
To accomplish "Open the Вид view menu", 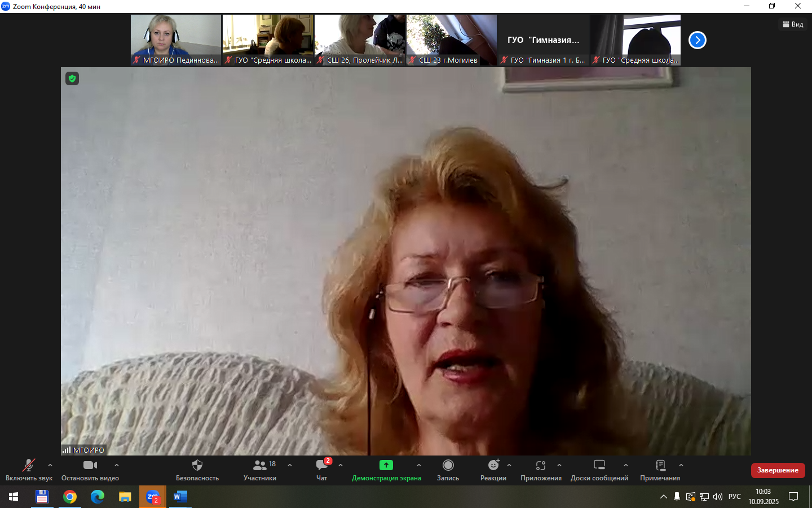I will pos(793,24).
